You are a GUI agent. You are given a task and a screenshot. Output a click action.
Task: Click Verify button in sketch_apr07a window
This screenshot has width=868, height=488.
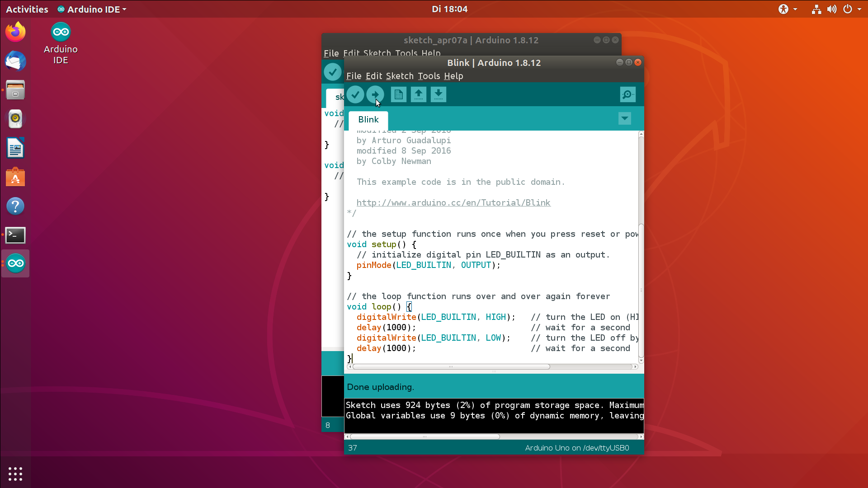coord(333,72)
